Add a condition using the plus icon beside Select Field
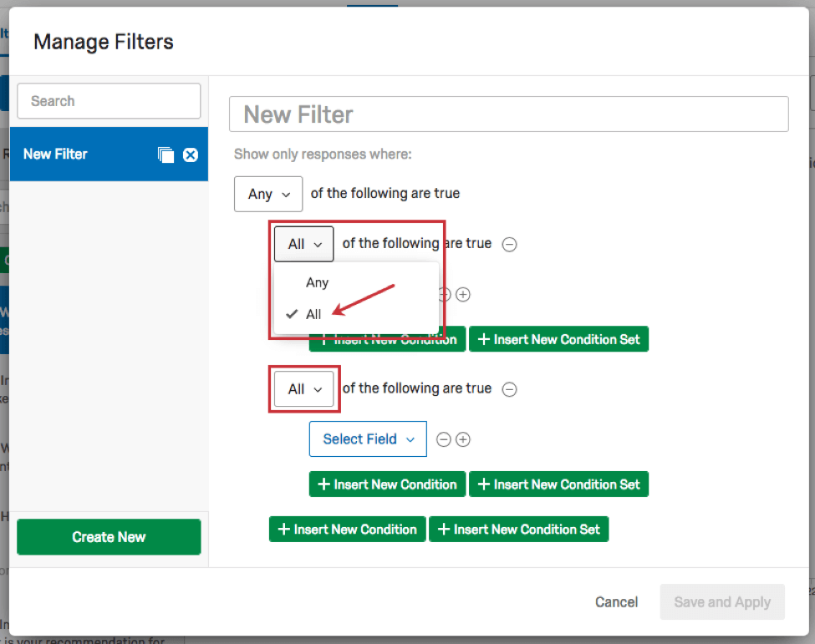 [463, 439]
